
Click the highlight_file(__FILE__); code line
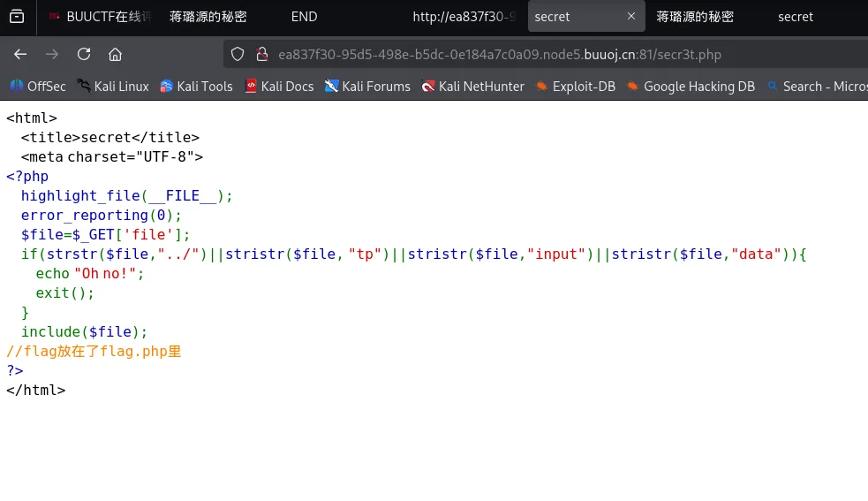(x=127, y=195)
